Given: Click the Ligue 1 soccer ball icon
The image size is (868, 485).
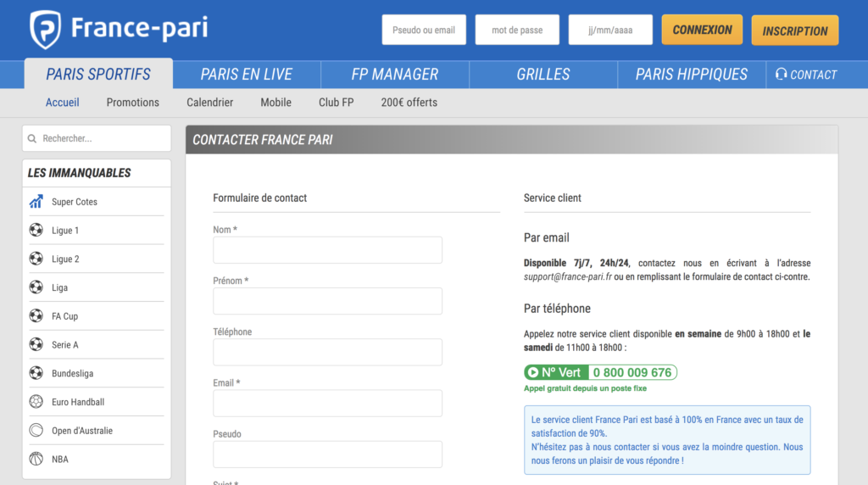Looking at the screenshot, I should click(x=36, y=230).
